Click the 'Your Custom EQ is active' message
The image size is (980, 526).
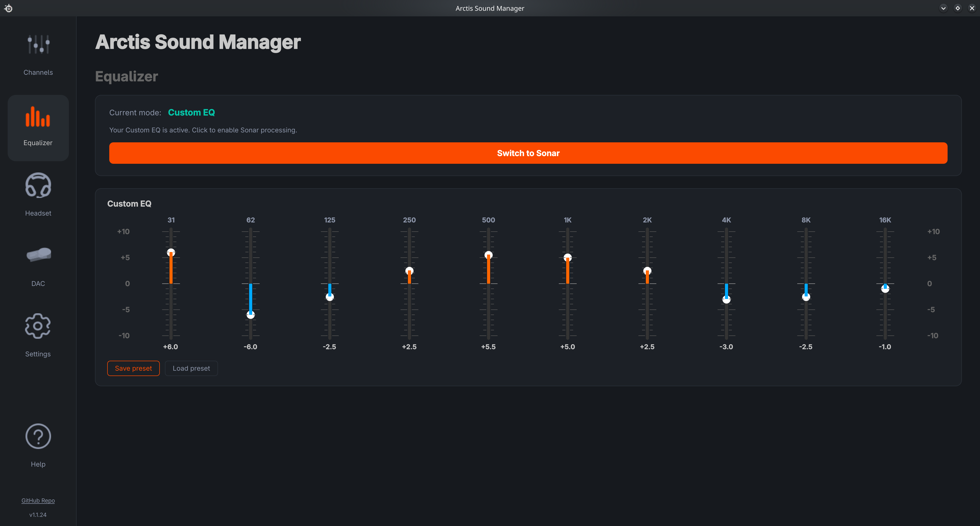click(203, 130)
